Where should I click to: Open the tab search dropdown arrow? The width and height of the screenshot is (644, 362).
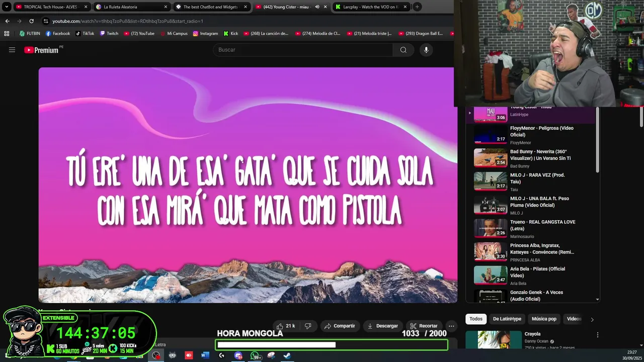7,7
